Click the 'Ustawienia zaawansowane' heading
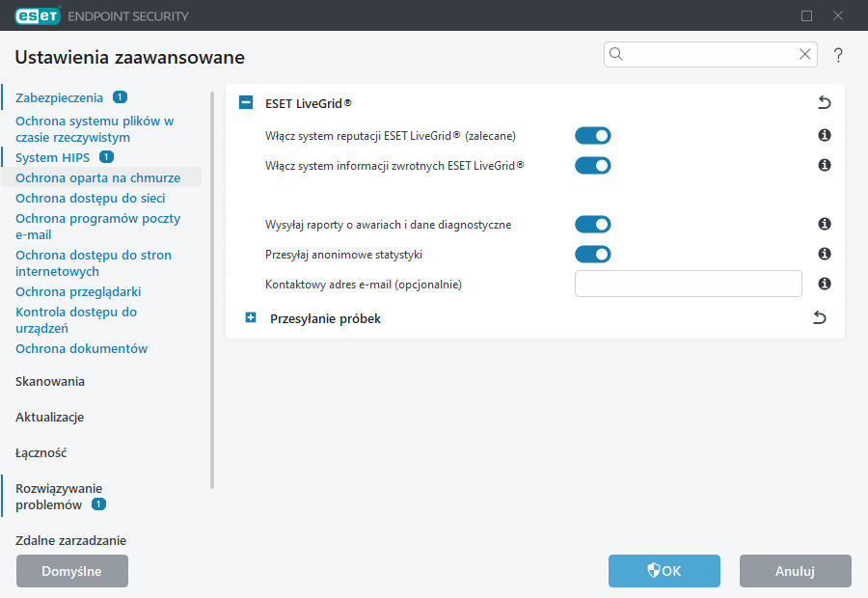This screenshot has height=598, width=868. click(129, 57)
